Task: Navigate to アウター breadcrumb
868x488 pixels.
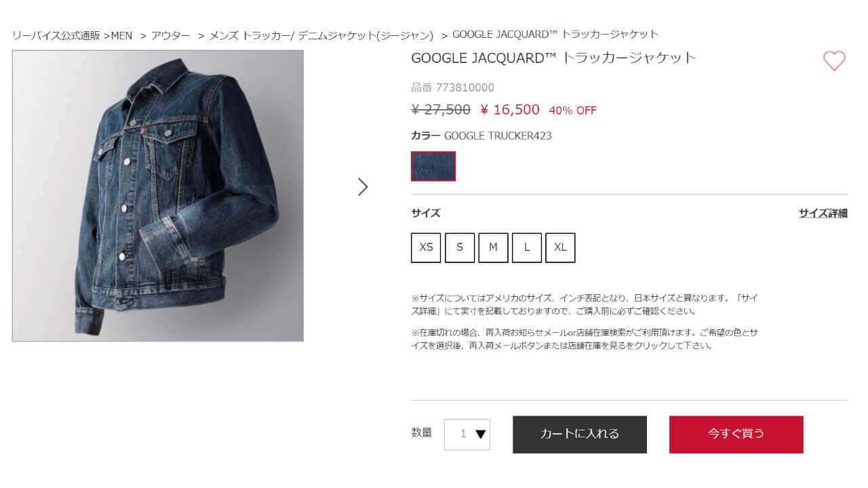Action: (171, 35)
